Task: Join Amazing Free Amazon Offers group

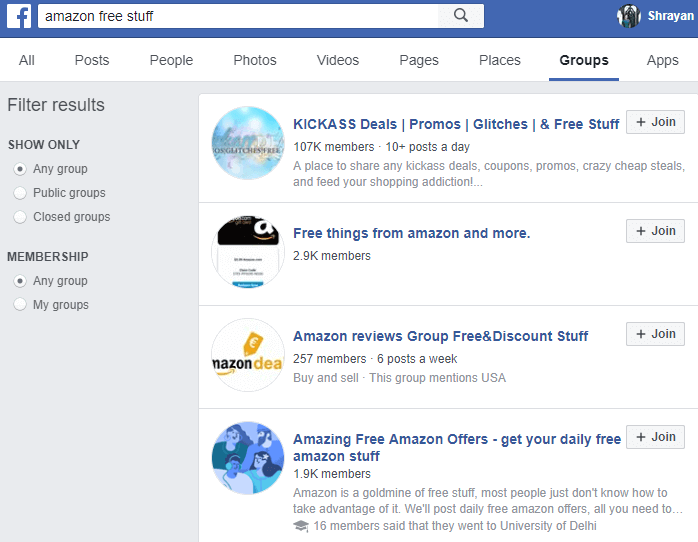Action: click(x=655, y=437)
